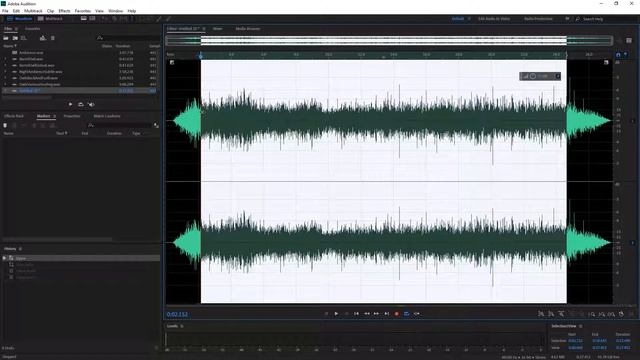This screenshot has width=640, height=360.
Task: Switch to the Mixer tab
Action: coord(218,29)
